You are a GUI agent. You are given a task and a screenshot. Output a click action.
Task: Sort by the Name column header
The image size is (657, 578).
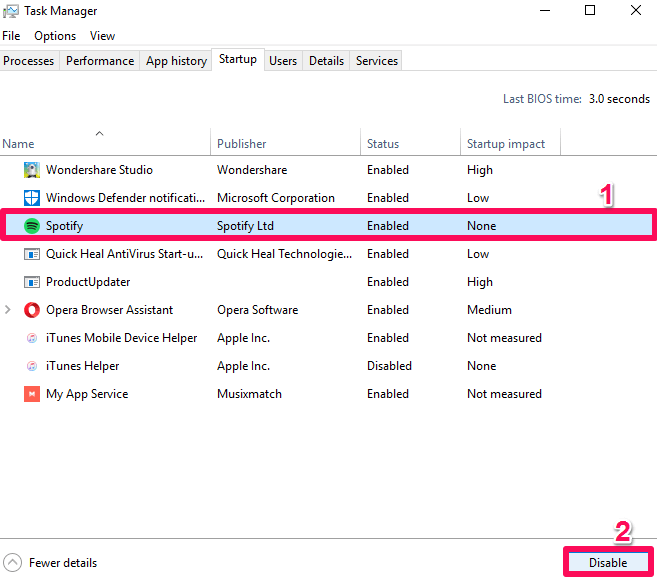tap(105, 142)
